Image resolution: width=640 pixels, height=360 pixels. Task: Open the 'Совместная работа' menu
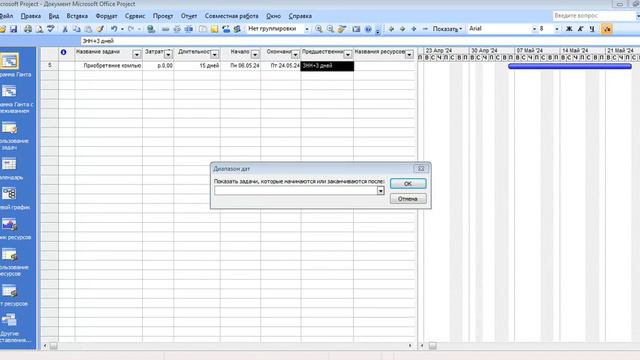click(231, 16)
